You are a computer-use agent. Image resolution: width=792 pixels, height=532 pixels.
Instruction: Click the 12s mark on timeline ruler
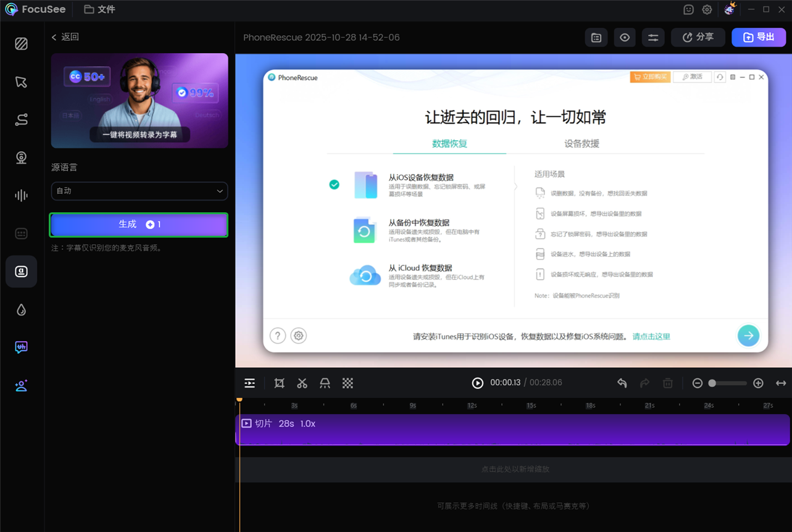point(472,405)
